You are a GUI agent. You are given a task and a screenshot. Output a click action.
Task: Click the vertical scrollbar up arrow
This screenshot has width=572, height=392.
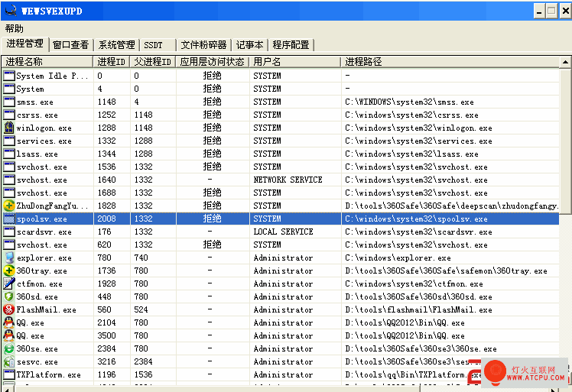pos(565,62)
